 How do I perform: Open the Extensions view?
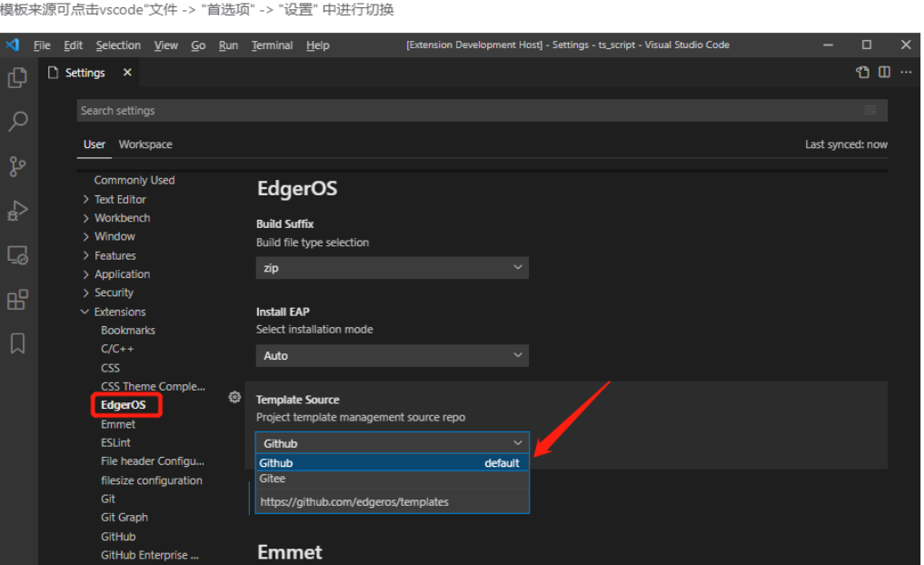[17, 299]
